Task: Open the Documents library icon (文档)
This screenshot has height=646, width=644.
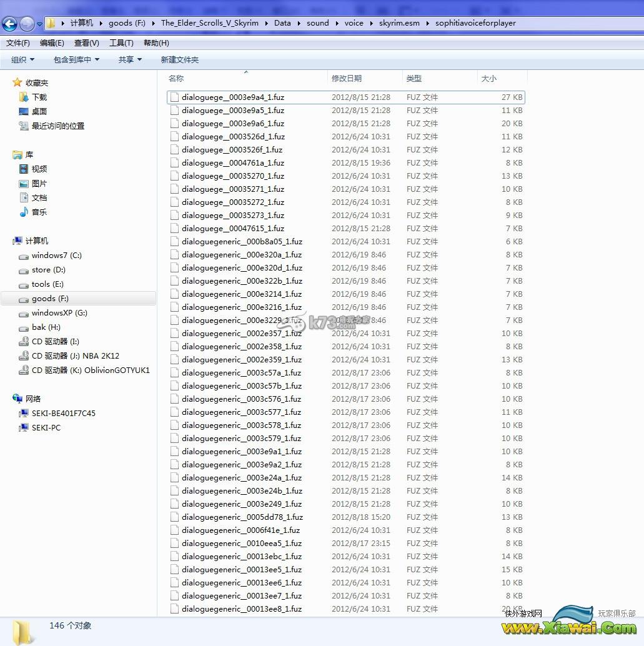Action: point(24,197)
